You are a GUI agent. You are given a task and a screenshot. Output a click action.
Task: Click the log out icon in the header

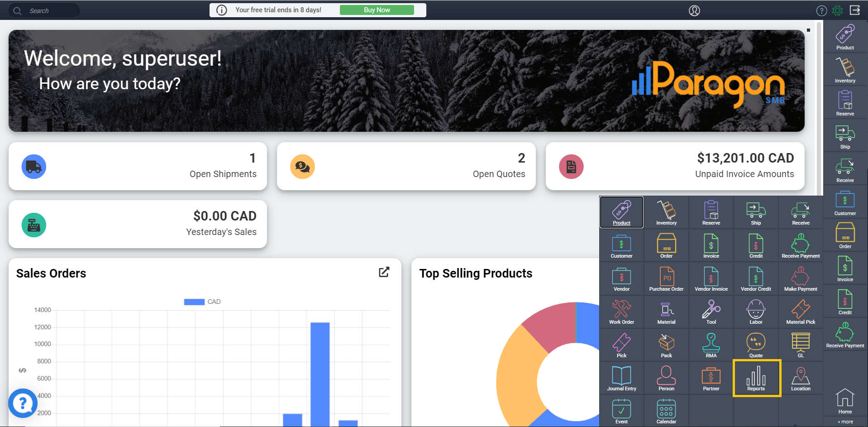click(855, 10)
